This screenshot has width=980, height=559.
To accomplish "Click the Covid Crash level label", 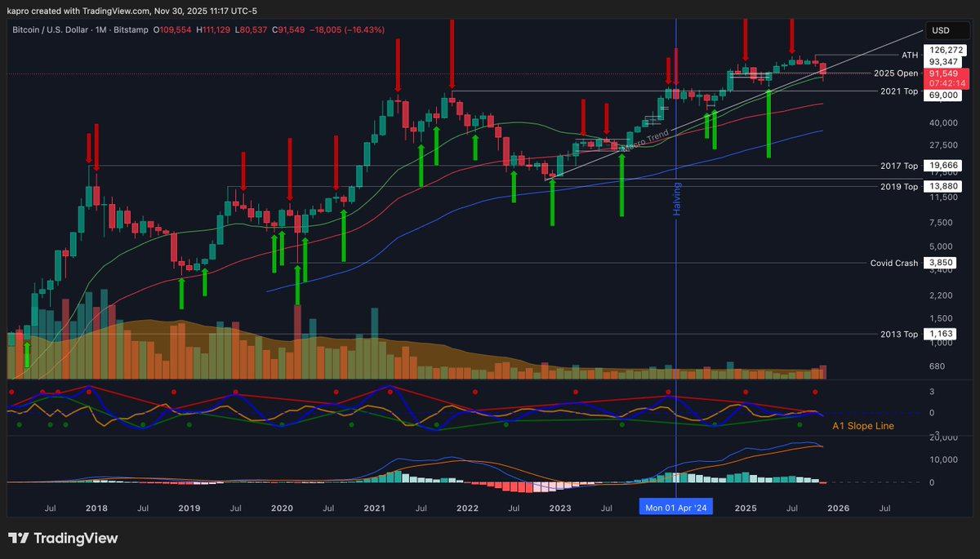I will tap(894, 263).
